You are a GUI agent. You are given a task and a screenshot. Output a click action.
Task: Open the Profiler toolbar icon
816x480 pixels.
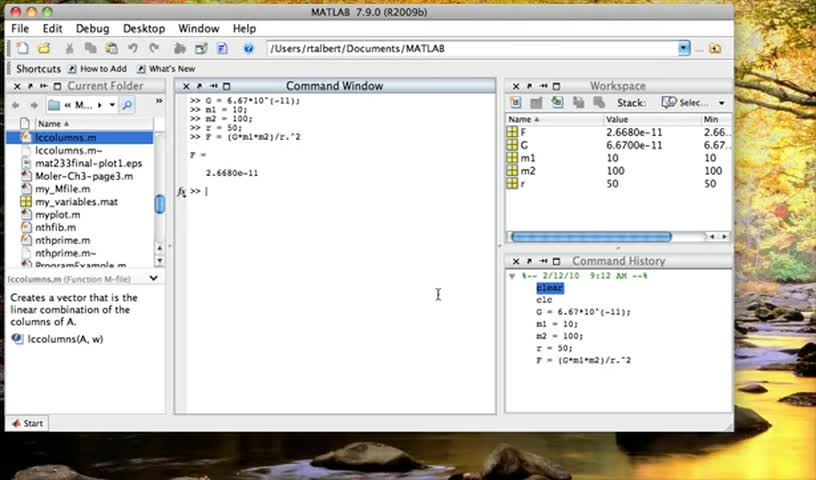click(222, 48)
